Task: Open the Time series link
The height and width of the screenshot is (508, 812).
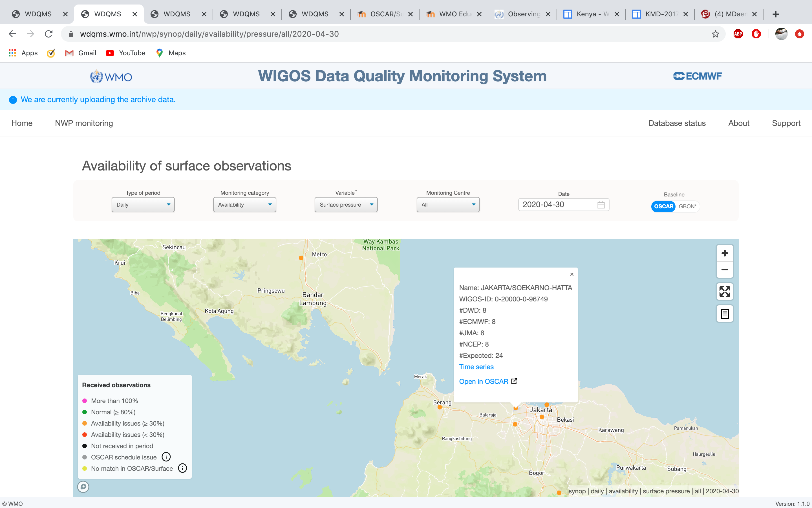Action: pos(476,367)
